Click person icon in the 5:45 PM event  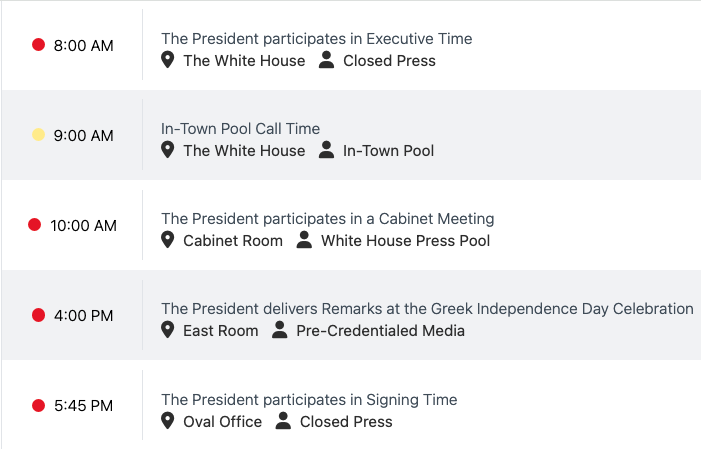click(283, 421)
